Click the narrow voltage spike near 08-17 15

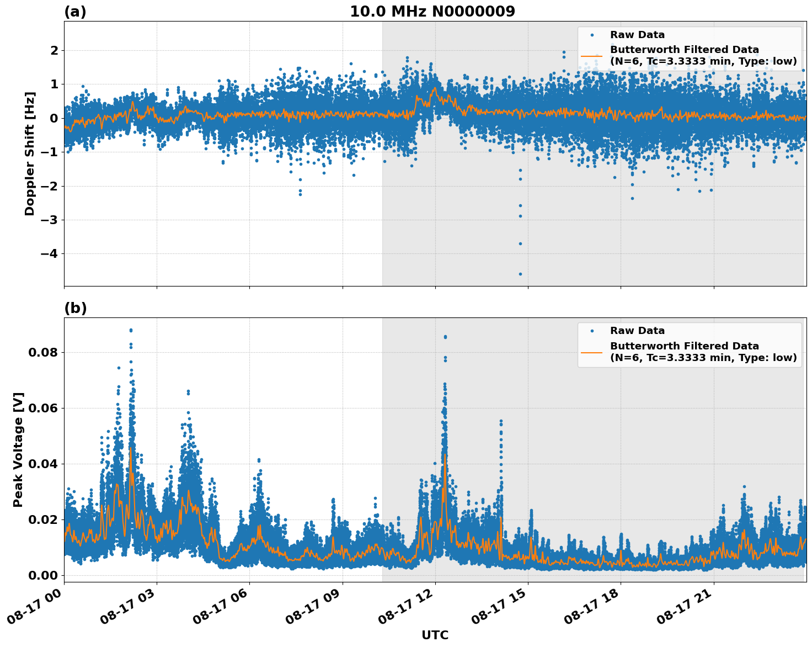500,421
